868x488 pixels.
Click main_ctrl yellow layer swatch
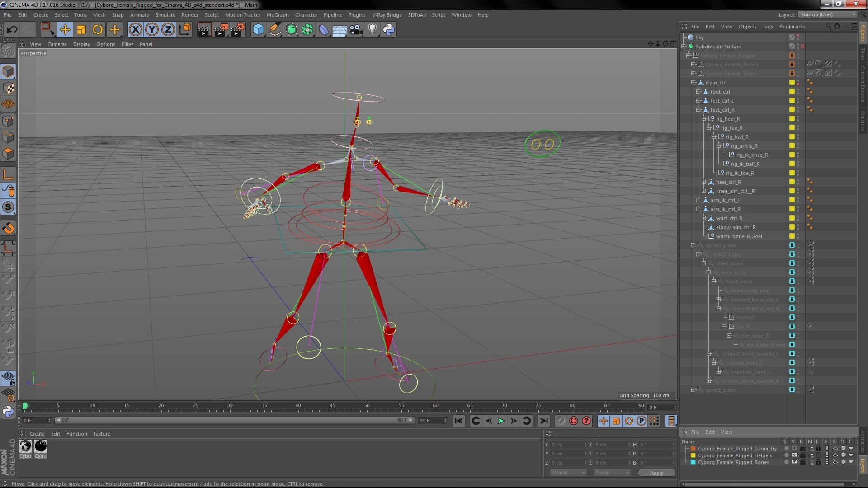792,83
